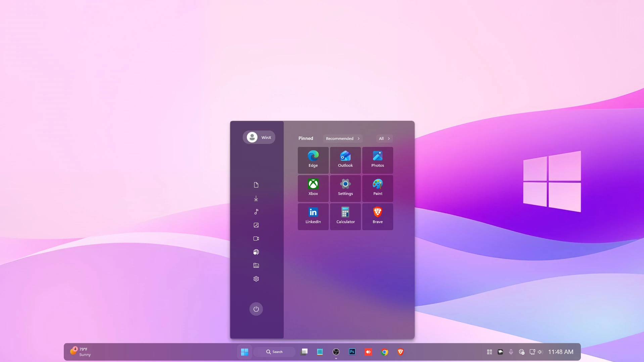Click the face-with-plus tray icon

click(522, 352)
